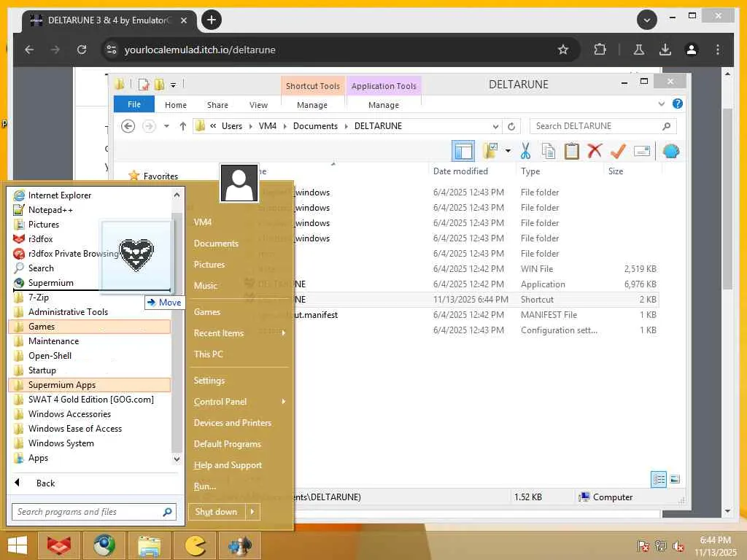This screenshot has width=747, height=560.
Task: Open Internet Explorer from start menu
Action: click(90, 195)
